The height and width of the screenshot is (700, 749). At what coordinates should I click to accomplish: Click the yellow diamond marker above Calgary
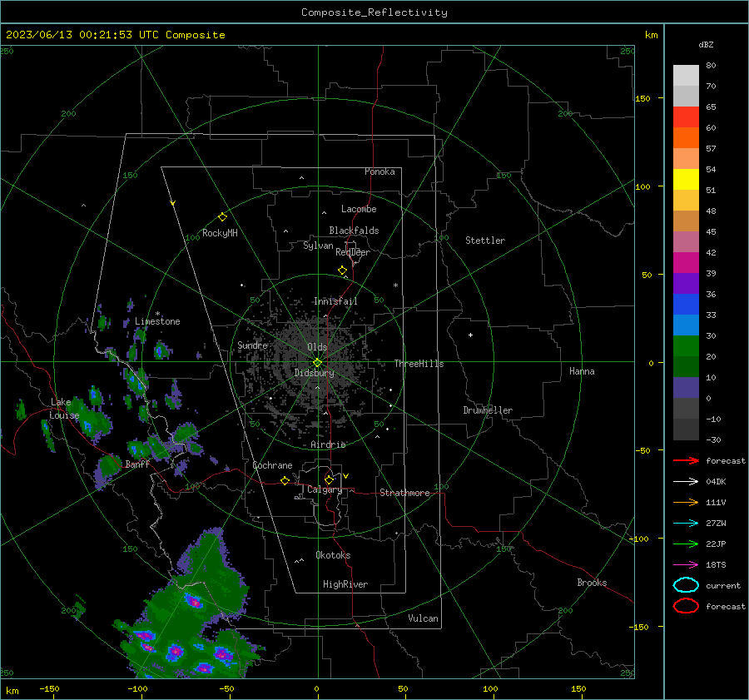[x=329, y=479]
